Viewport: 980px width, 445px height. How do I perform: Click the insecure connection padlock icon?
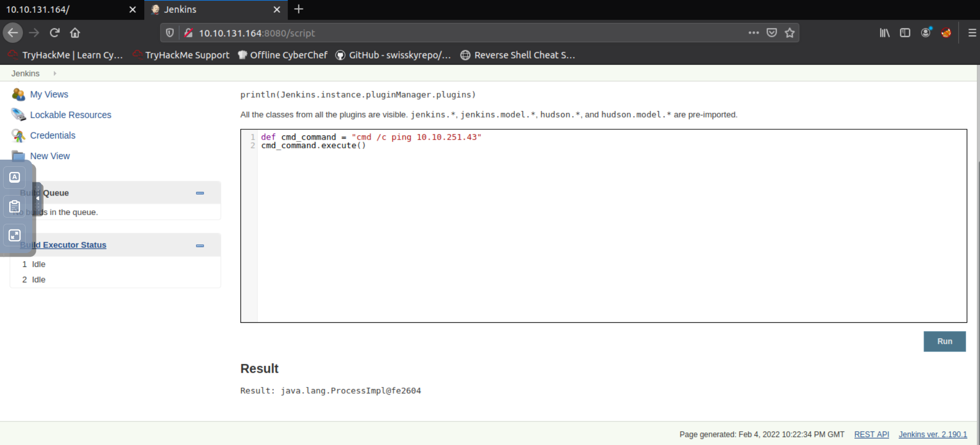tap(188, 33)
